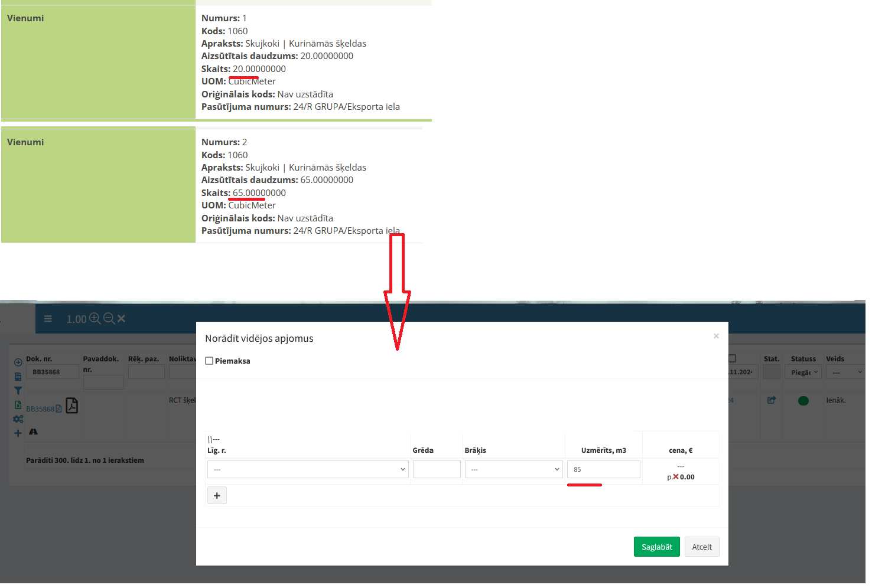Click the Excel export icon

coord(18,405)
